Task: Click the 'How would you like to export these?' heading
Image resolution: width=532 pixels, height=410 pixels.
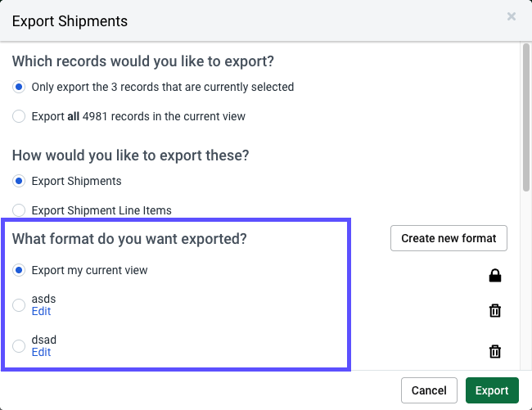Action: [131, 155]
